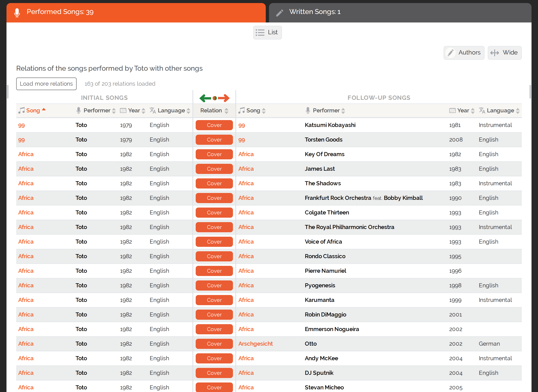
Task: Open follow-up Africa song by Andy McKee
Action: tap(246, 358)
